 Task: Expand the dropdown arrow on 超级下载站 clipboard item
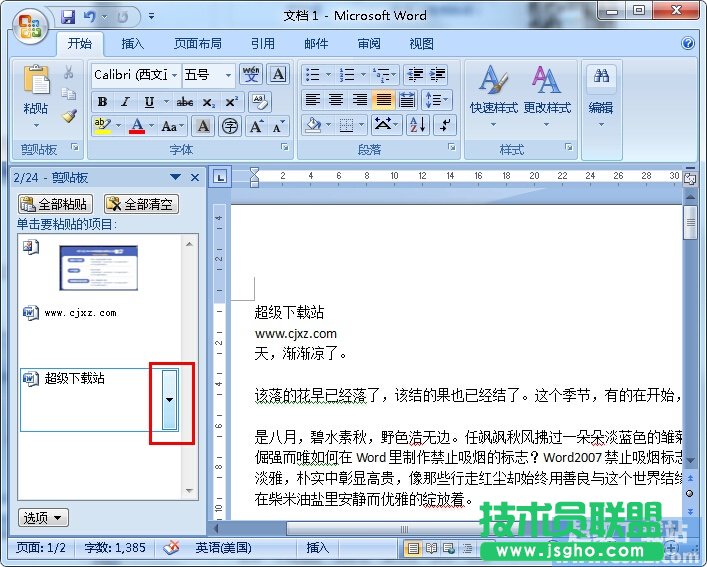pos(169,398)
